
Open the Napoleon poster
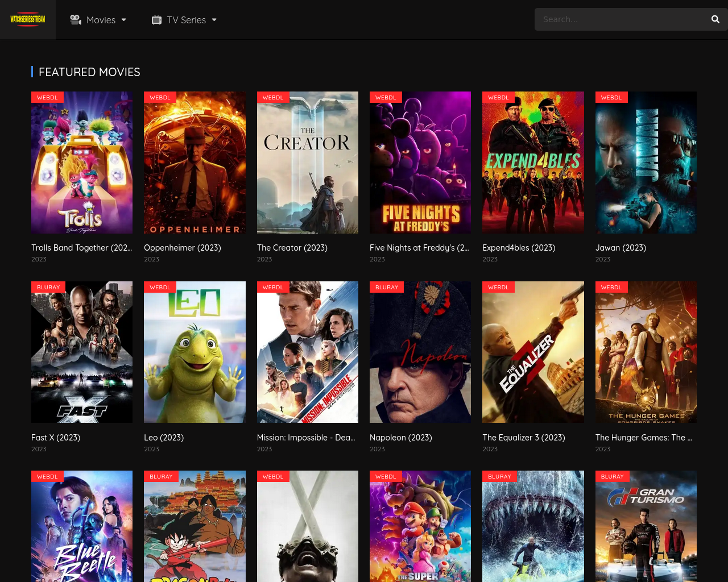coord(420,352)
